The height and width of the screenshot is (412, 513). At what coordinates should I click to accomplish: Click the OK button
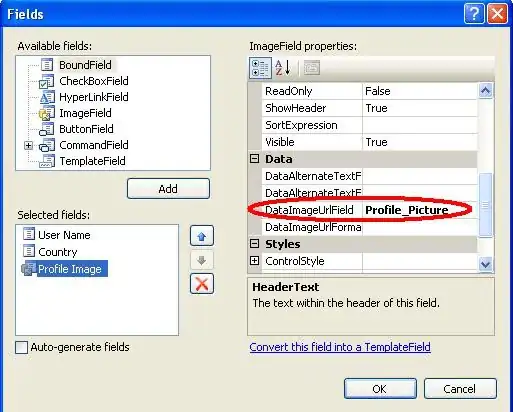pyautogui.click(x=380, y=389)
